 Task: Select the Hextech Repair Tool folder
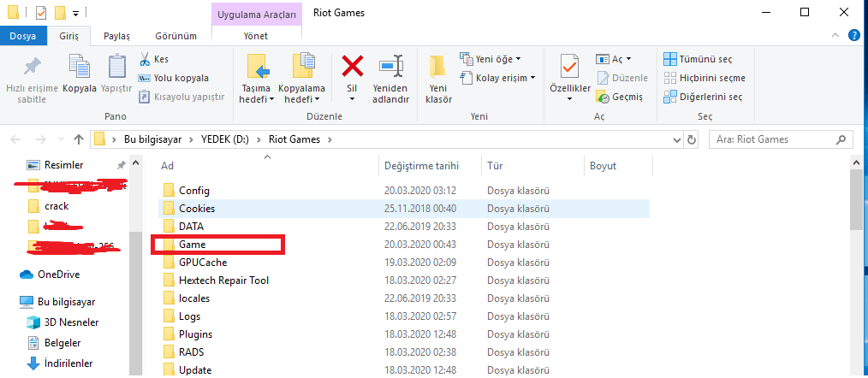pyautogui.click(x=403, y=280)
